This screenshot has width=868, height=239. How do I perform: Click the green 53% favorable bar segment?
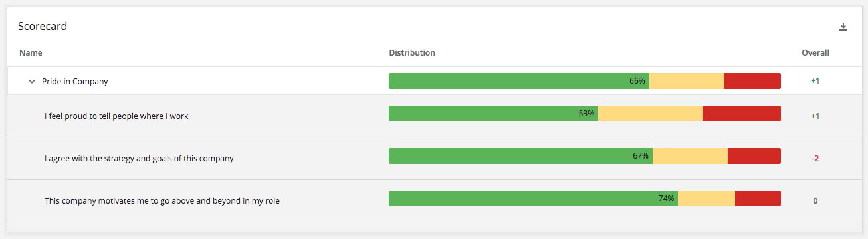493,114
